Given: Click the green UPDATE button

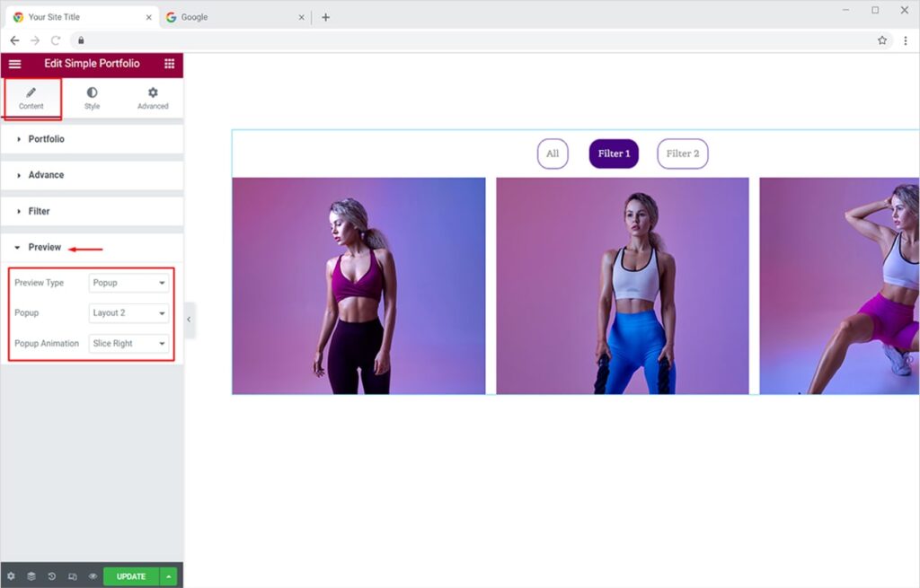Looking at the screenshot, I should 131,576.
